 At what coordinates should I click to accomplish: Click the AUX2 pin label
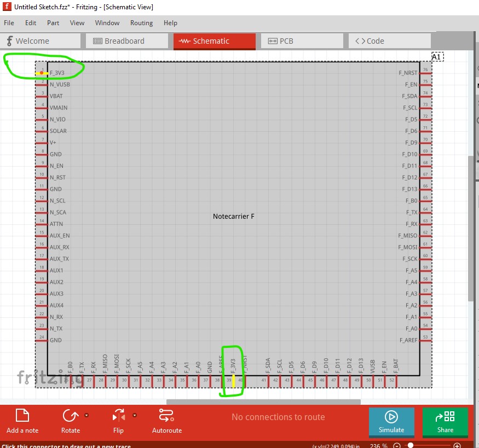56,282
